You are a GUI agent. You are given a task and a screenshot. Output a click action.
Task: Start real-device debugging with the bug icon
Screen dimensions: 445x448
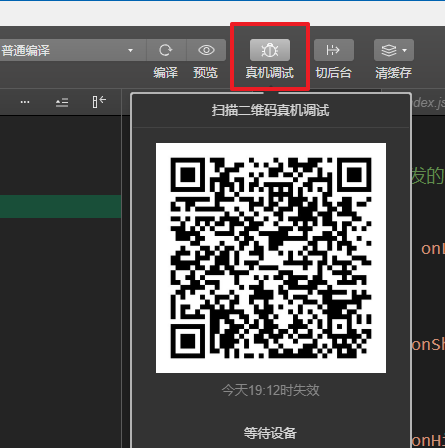click(x=270, y=50)
